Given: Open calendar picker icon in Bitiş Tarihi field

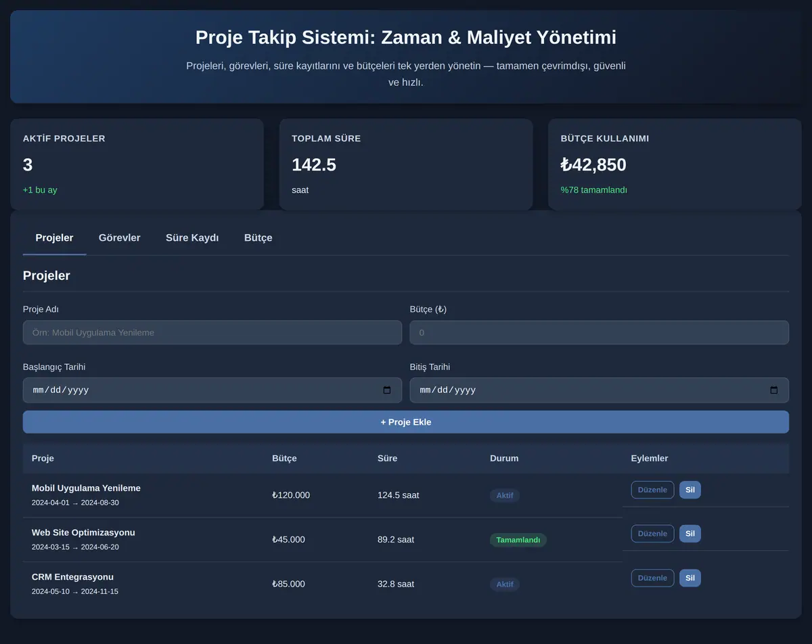Looking at the screenshot, I should click(x=774, y=390).
